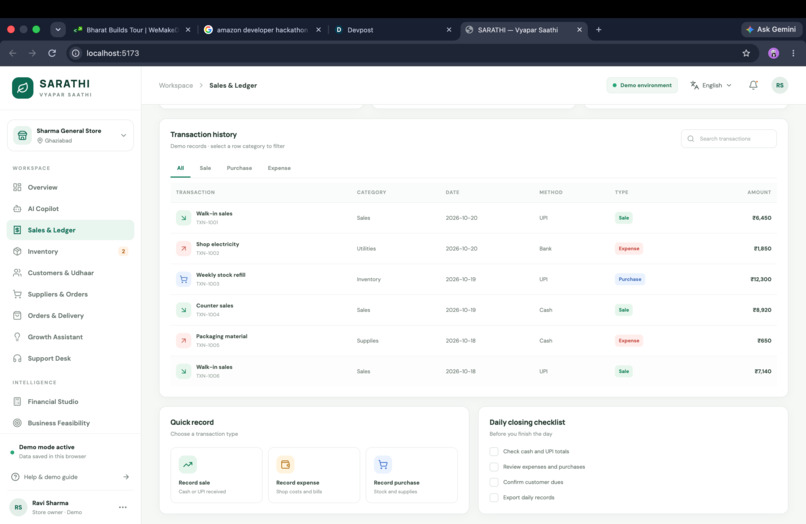The image size is (806, 524).
Task: Open the Ravi Sharma account options menu
Action: point(122,507)
